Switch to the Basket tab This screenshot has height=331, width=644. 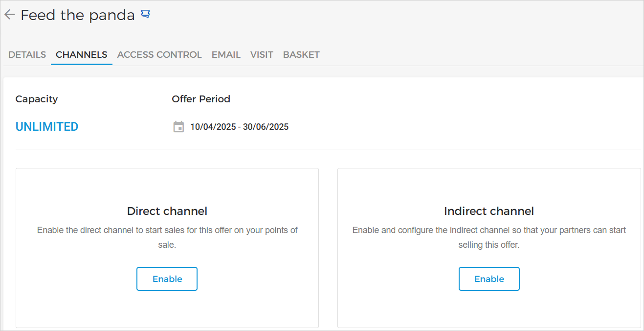[301, 55]
